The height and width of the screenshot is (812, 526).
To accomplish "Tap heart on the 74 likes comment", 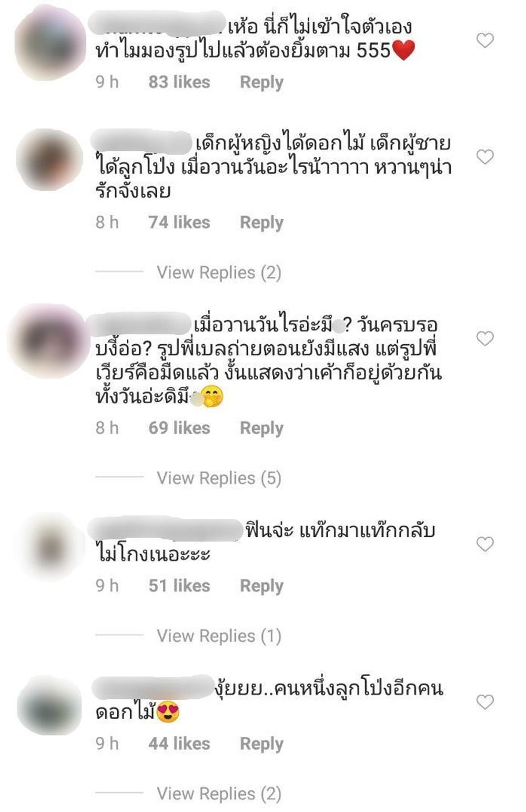I will point(485,156).
